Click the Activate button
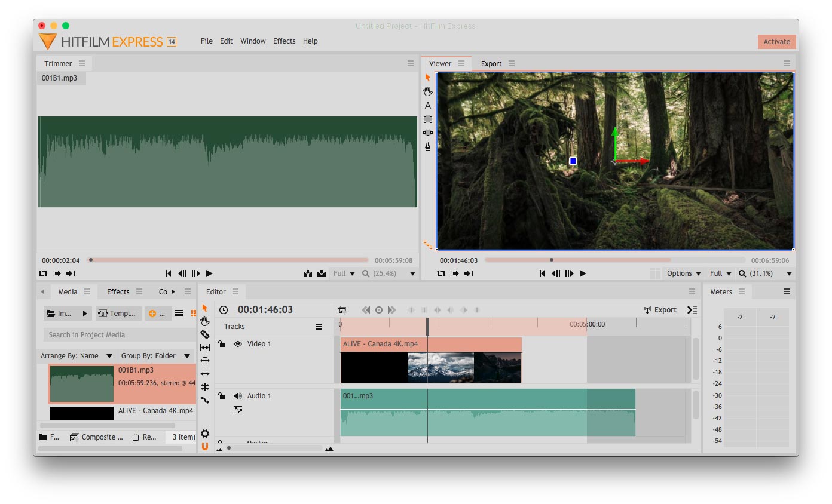 (x=777, y=42)
